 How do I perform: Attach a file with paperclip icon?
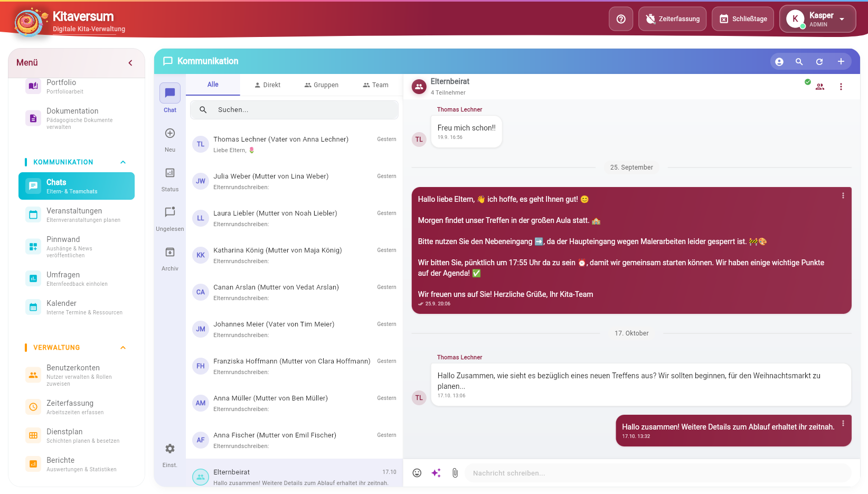point(455,473)
